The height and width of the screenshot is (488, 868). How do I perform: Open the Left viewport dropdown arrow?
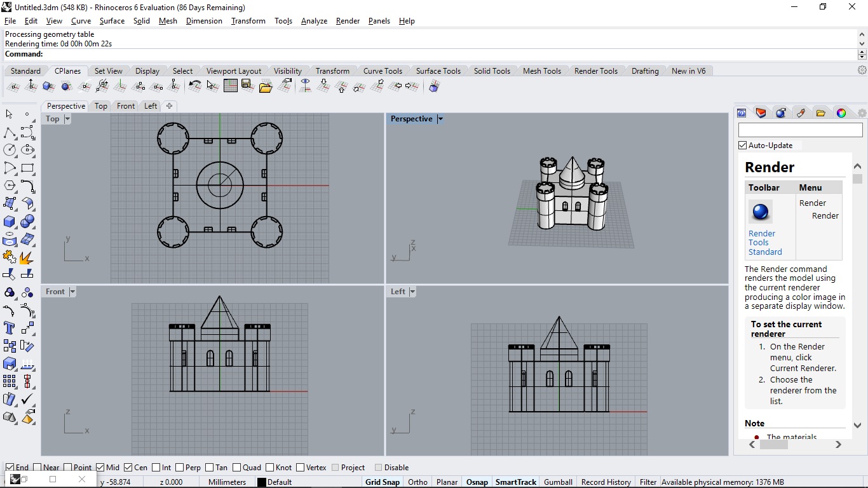point(412,292)
